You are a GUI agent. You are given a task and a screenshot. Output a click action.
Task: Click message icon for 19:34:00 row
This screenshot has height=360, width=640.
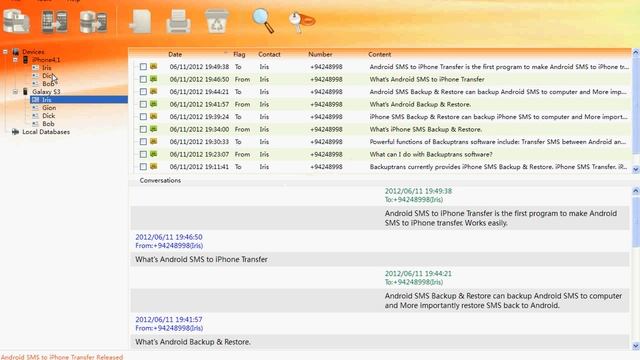tap(153, 129)
